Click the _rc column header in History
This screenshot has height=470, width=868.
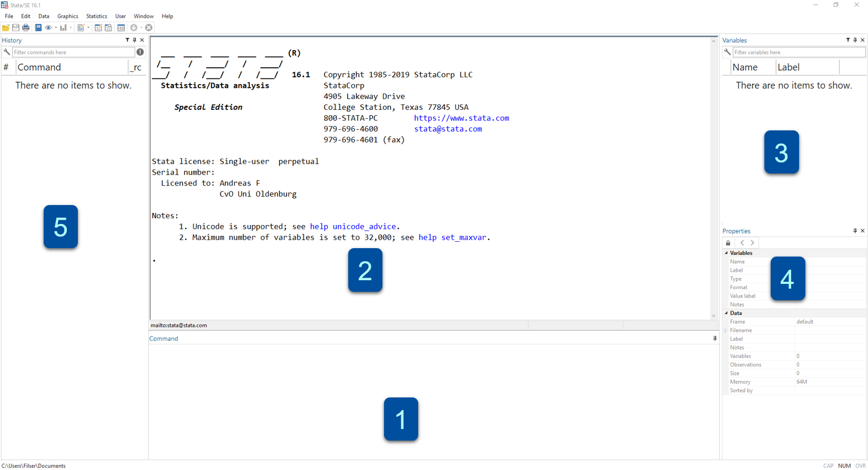coord(137,67)
